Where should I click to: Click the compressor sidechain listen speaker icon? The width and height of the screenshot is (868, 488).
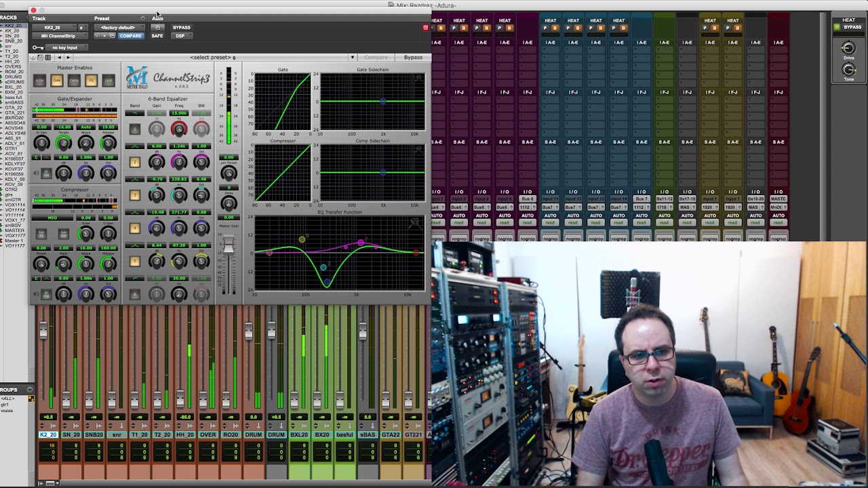pyautogui.click(x=37, y=294)
